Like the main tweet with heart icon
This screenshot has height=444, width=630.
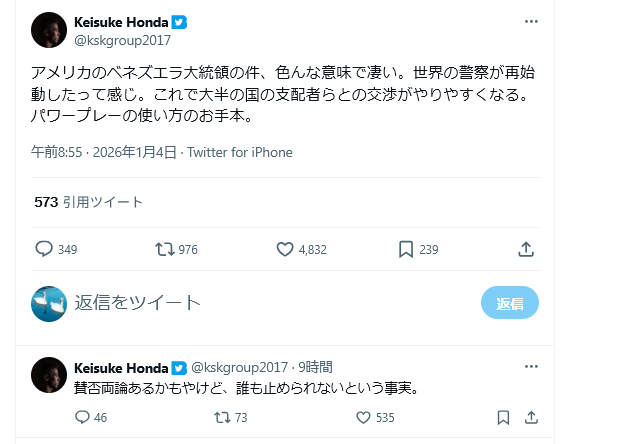(x=284, y=249)
